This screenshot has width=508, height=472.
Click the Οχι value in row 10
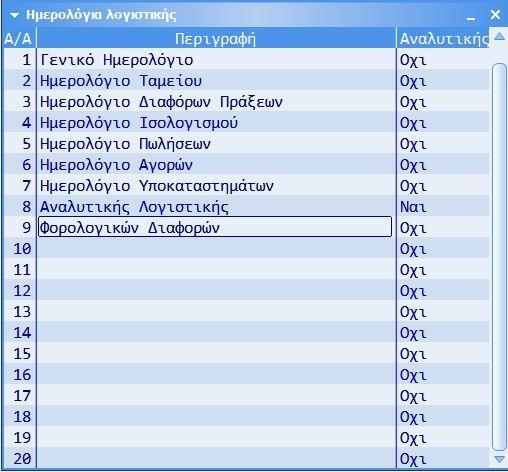click(413, 249)
